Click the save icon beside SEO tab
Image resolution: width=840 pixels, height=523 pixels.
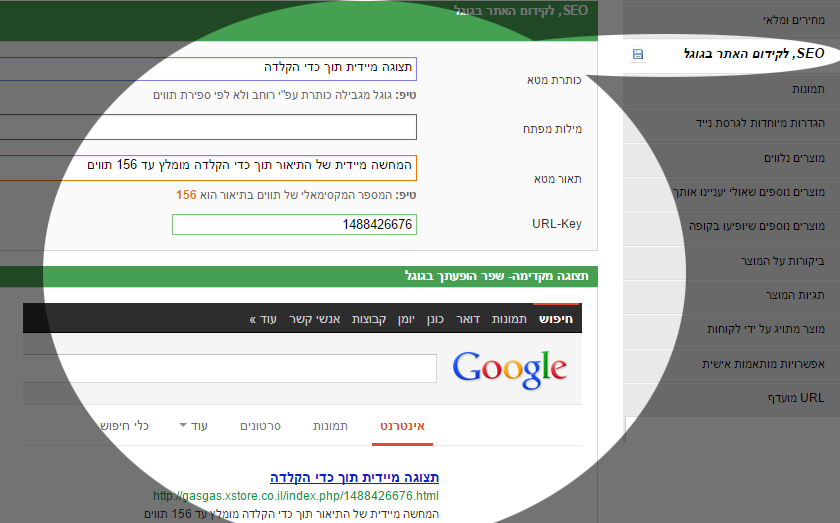coord(638,54)
